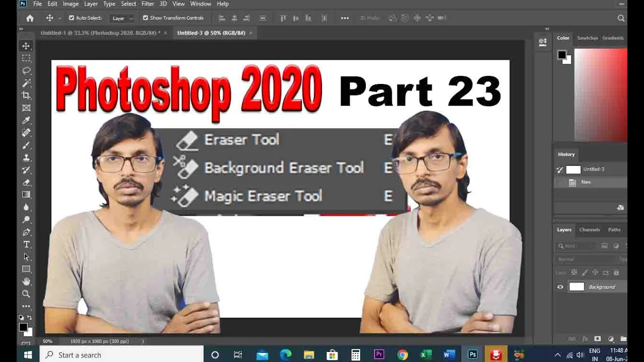Click the Start a search box
The width and height of the screenshot is (644, 362).
(x=121, y=355)
